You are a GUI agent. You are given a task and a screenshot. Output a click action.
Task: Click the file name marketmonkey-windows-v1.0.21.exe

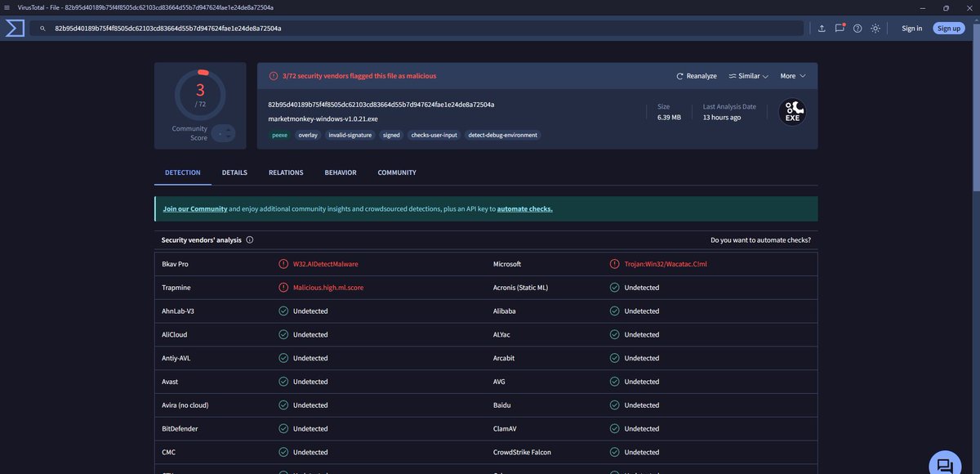pos(323,118)
